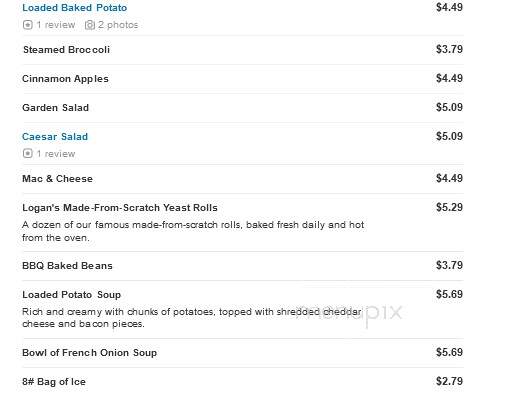Click the Loaded Potato Soup description text
The width and height of the screenshot is (528, 395).
(192, 318)
